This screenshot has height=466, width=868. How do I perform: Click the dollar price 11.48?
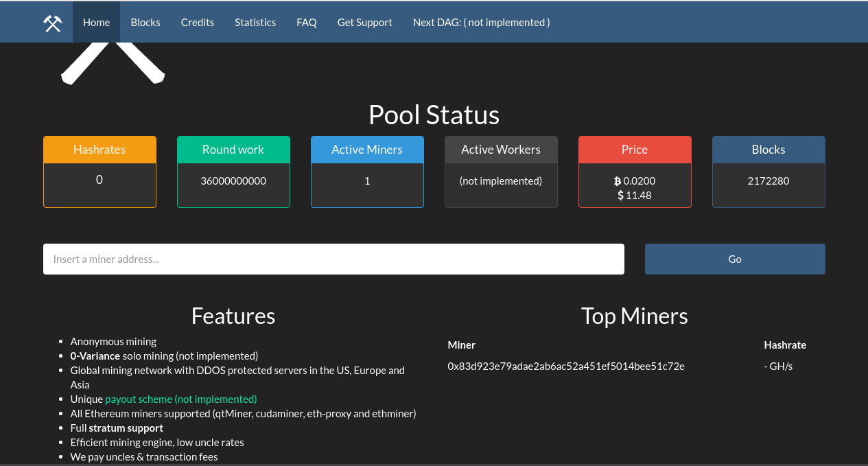(635, 196)
